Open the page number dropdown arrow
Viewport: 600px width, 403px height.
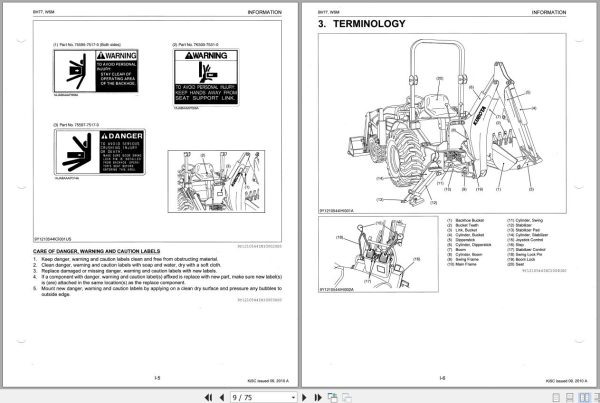pos(293,398)
